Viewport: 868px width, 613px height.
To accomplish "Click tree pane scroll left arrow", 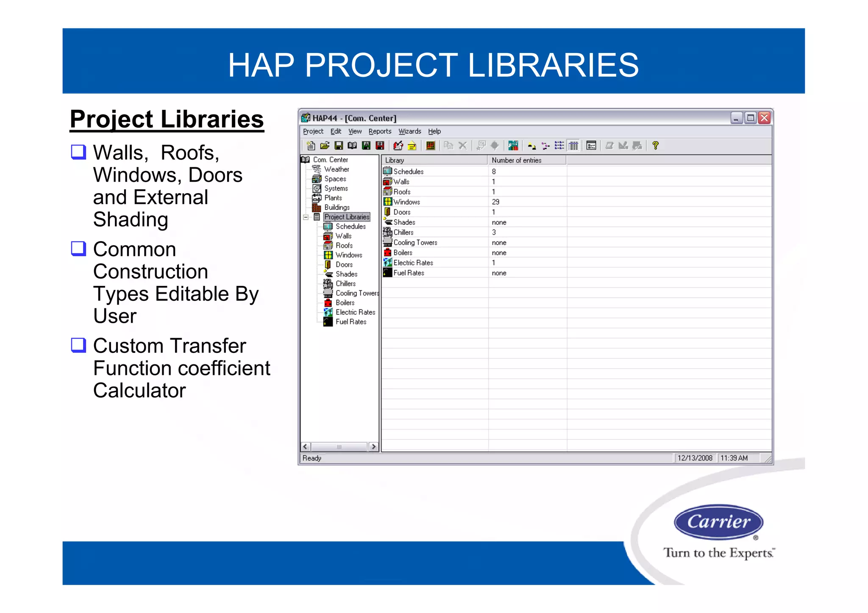I will [305, 447].
